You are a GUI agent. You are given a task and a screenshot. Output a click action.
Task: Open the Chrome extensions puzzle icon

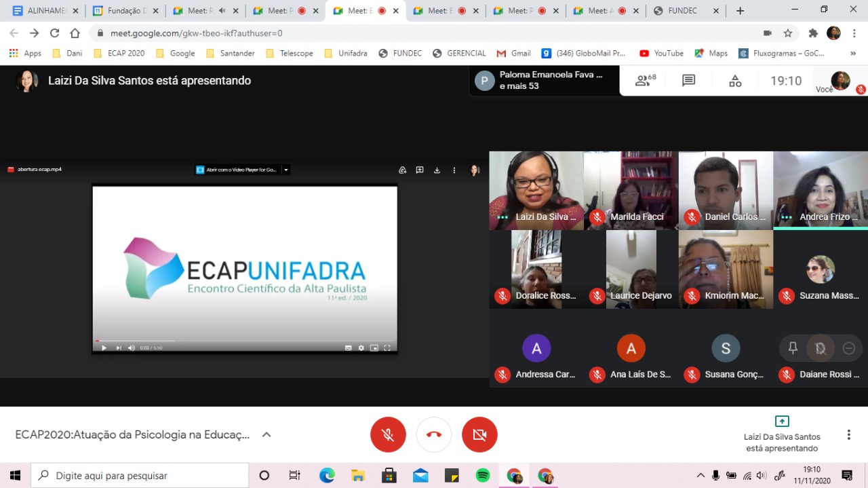(813, 33)
